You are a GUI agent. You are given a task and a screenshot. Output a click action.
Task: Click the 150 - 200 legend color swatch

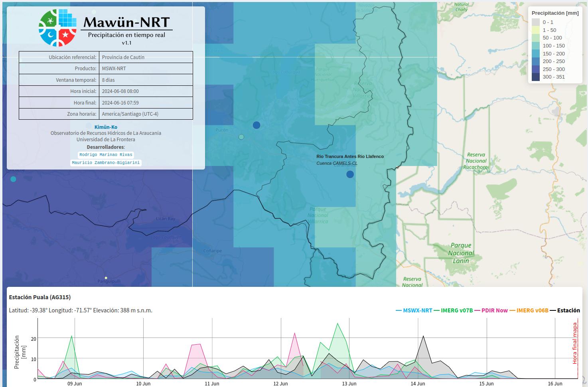536,53
